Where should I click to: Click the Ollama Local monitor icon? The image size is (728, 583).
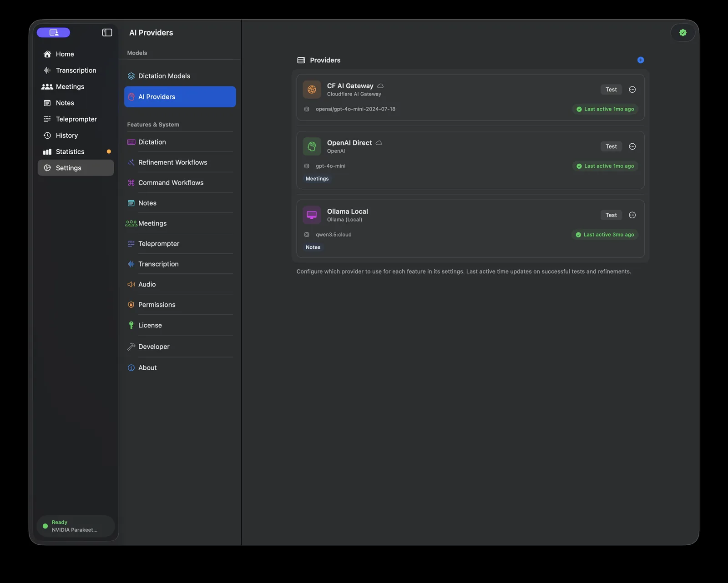(x=312, y=215)
